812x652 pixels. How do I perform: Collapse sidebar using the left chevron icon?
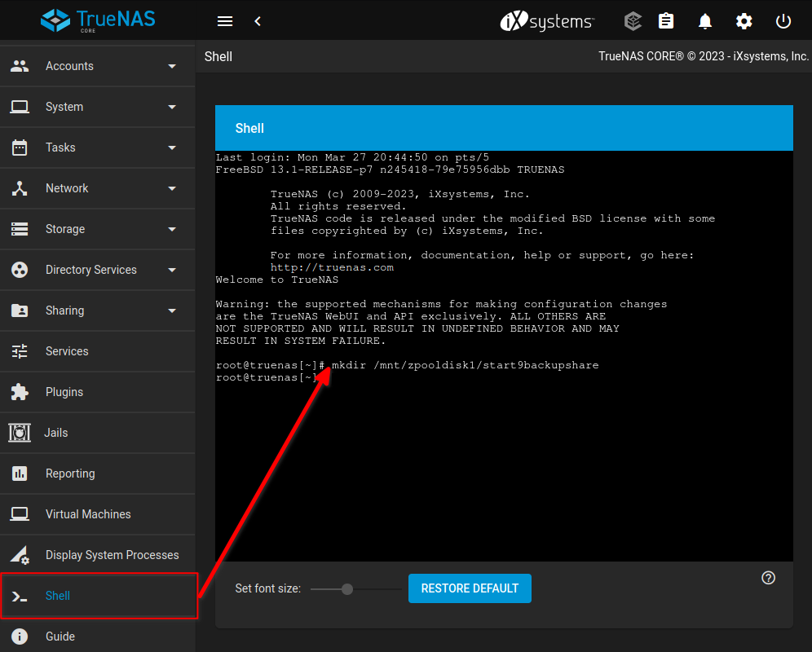258,21
